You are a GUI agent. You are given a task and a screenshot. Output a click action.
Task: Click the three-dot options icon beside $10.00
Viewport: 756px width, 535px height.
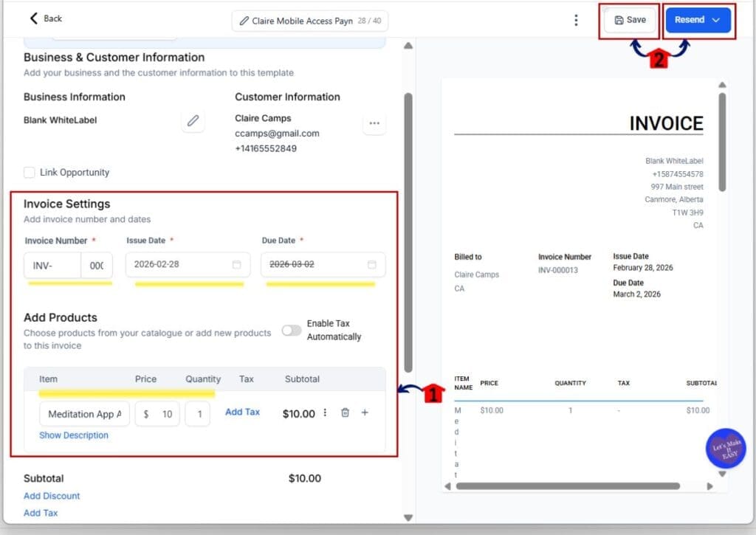(x=325, y=413)
